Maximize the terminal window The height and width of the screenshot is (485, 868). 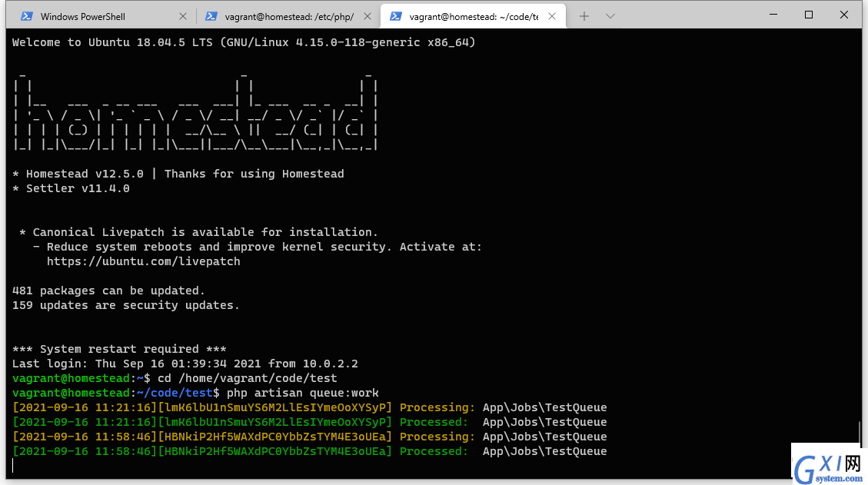click(809, 15)
